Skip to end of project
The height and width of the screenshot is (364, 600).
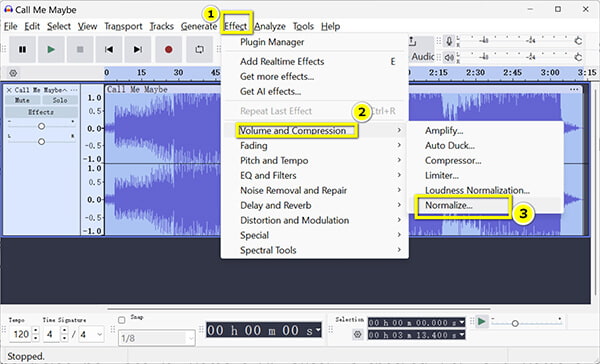[138, 49]
